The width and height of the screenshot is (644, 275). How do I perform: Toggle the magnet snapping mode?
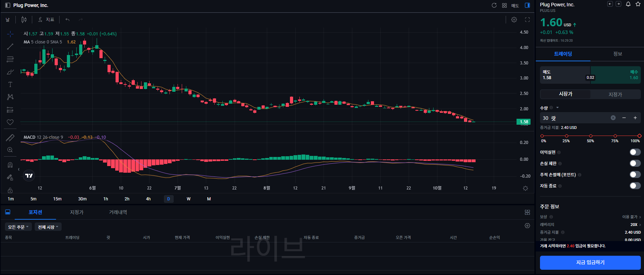point(10,165)
